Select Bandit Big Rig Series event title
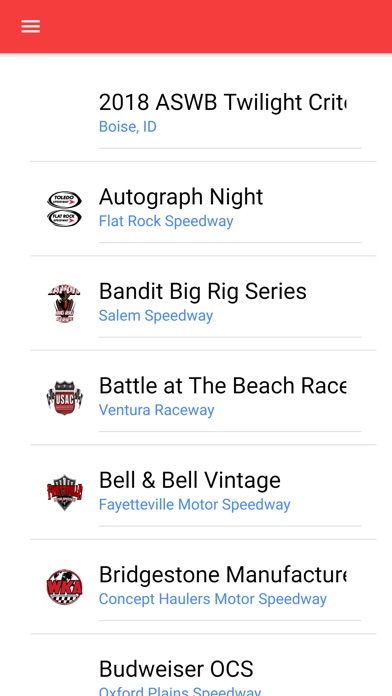Screen dimensions: 392x696 [x=202, y=291]
